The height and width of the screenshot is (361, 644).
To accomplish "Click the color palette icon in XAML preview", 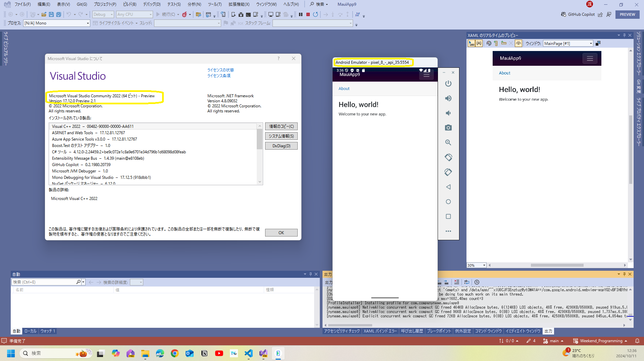I will (x=489, y=43).
